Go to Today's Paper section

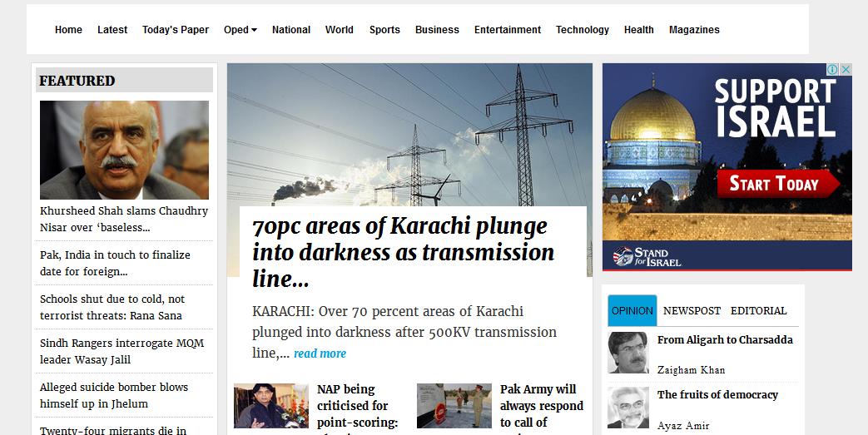tap(176, 30)
